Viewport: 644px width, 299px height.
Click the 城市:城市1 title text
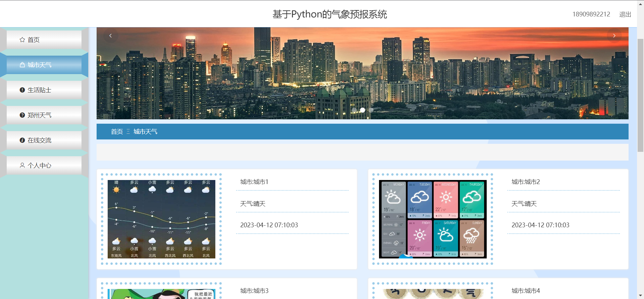[x=254, y=182]
